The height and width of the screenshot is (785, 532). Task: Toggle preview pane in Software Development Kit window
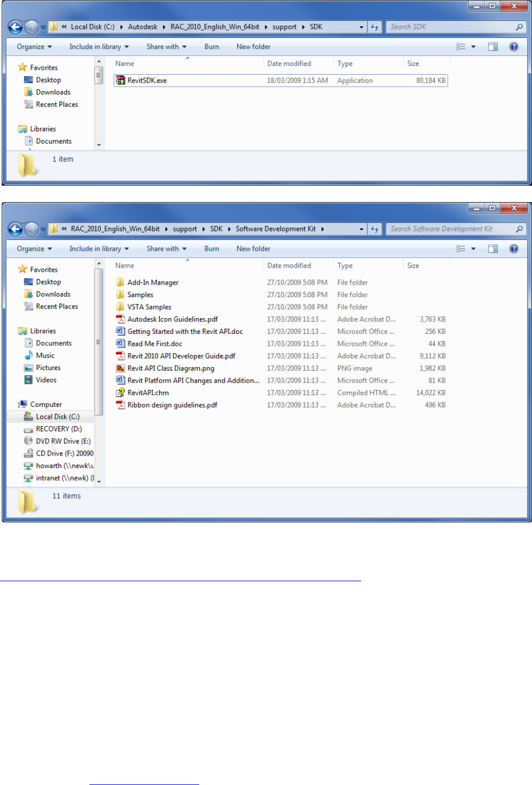pos(493,249)
